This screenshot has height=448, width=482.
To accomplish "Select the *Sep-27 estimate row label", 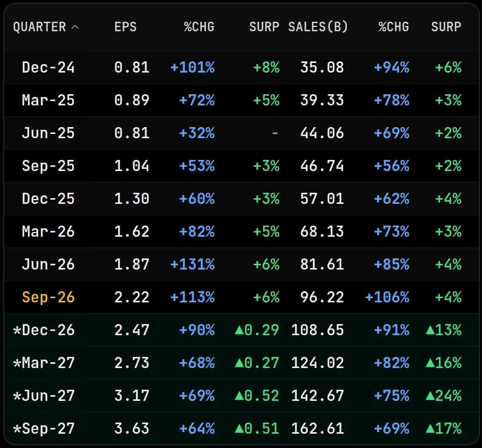I will coord(43,428).
